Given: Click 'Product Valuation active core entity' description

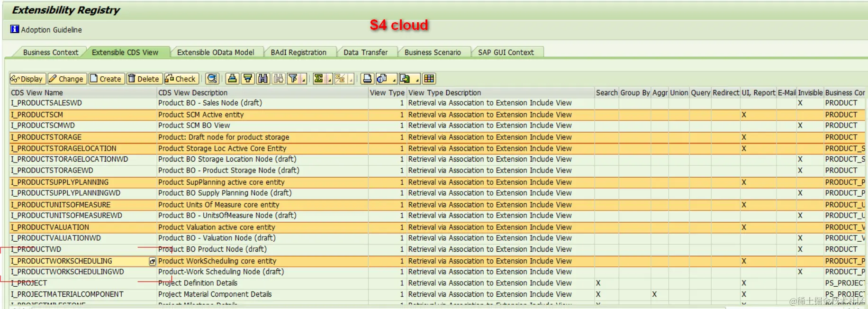Looking at the screenshot, I should click(x=217, y=227).
